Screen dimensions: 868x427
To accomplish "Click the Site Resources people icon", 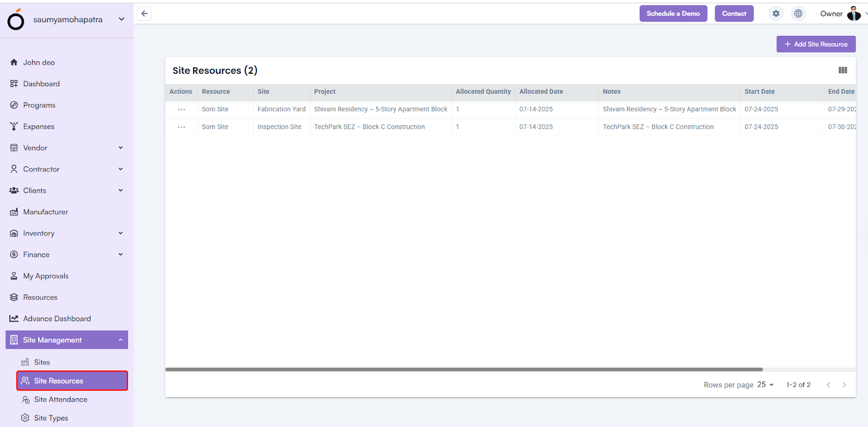I will point(25,381).
